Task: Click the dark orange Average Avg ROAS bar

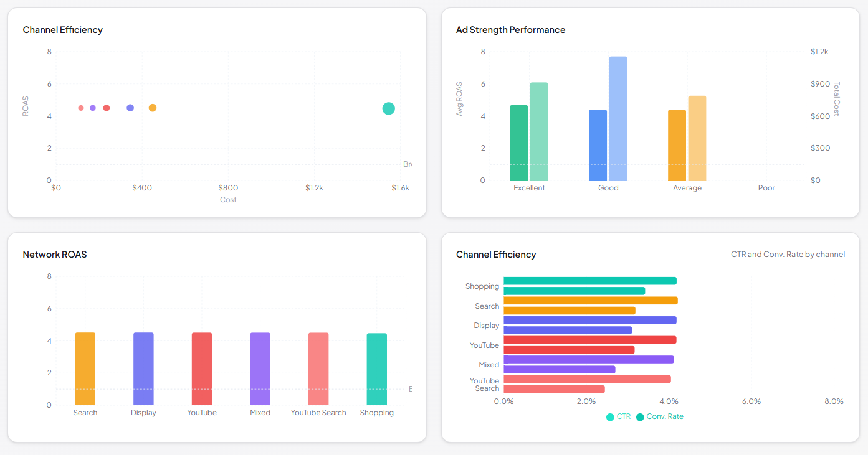Action: point(677,145)
